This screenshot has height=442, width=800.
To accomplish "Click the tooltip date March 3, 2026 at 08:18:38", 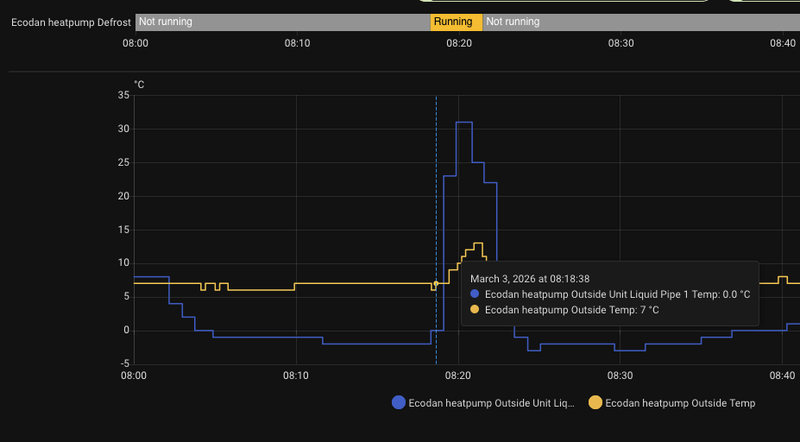I will coord(530,279).
